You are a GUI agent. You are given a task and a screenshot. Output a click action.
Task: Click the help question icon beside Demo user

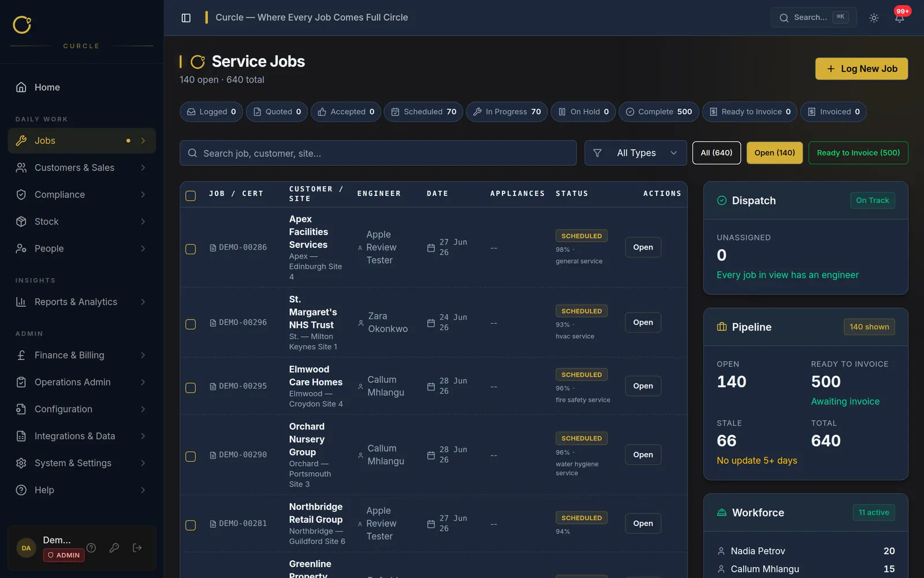91,547
